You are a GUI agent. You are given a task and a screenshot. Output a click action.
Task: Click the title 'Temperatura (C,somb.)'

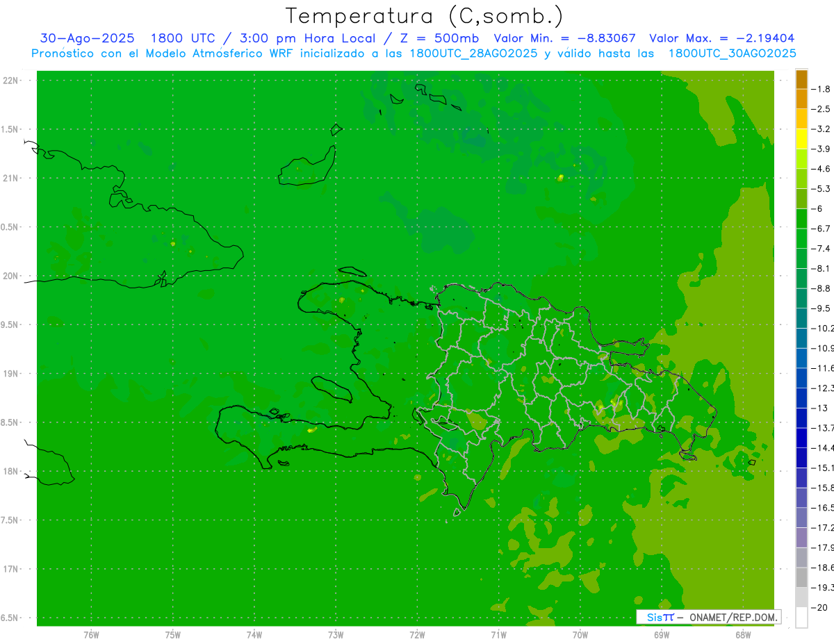point(425,17)
